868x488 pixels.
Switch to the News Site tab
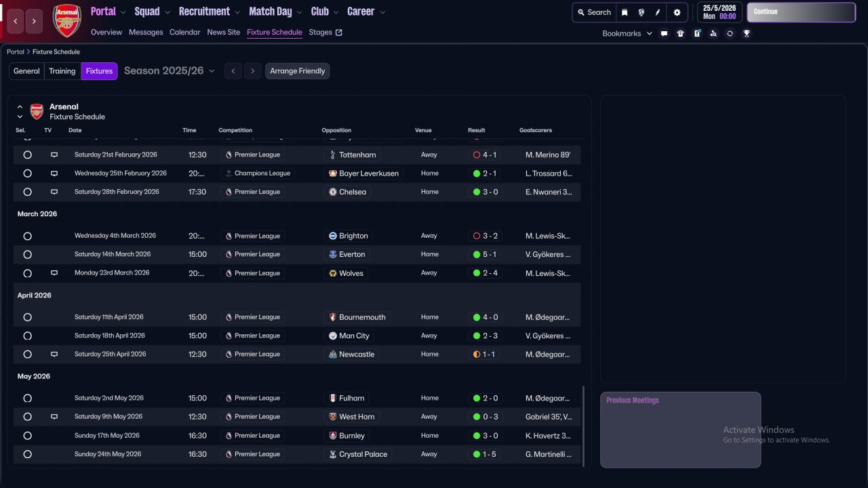[x=224, y=32]
